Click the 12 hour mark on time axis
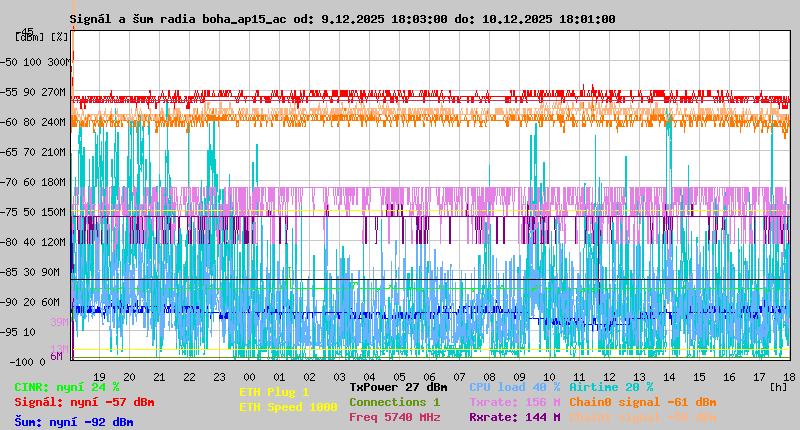800x430 pixels. [609, 376]
